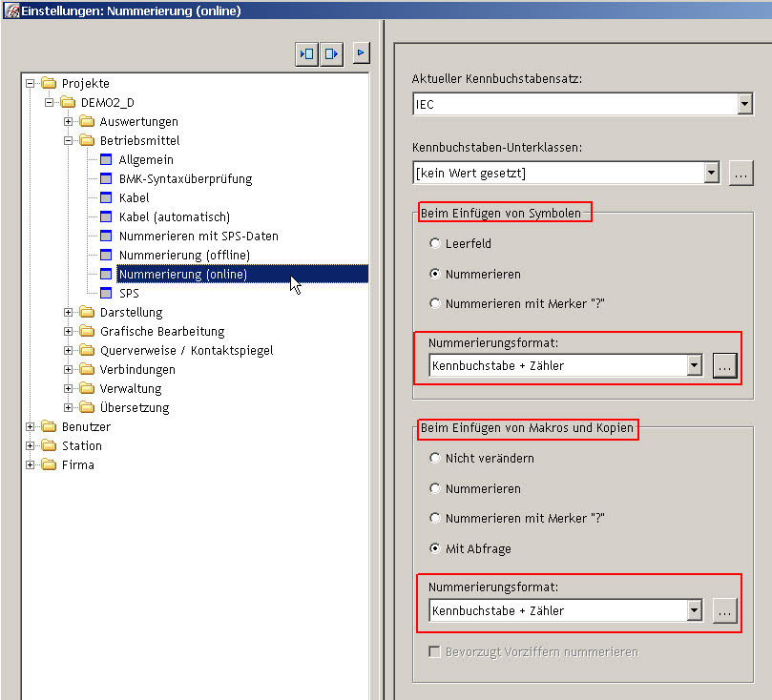772x700 pixels.
Task: Click the page icon beside Nummerierung (offline)
Action: [x=106, y=255]
